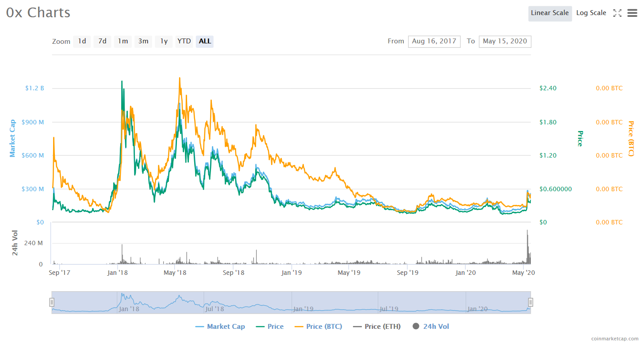Set zoom range to 7d

click(x=102, y=41)
